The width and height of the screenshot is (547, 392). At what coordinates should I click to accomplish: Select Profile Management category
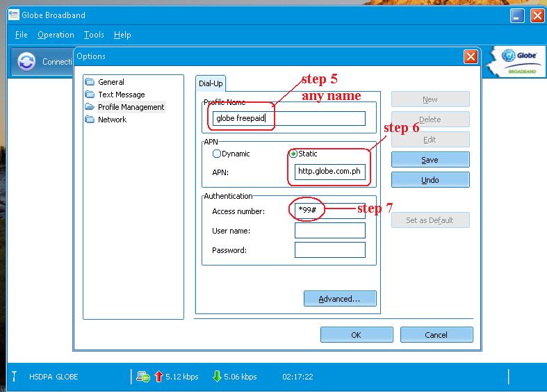tap(131, 107)
